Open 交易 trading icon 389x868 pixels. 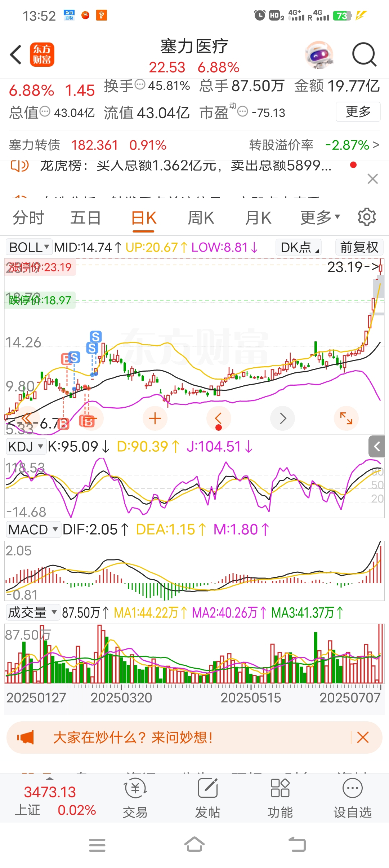click(x=135, y=798)
